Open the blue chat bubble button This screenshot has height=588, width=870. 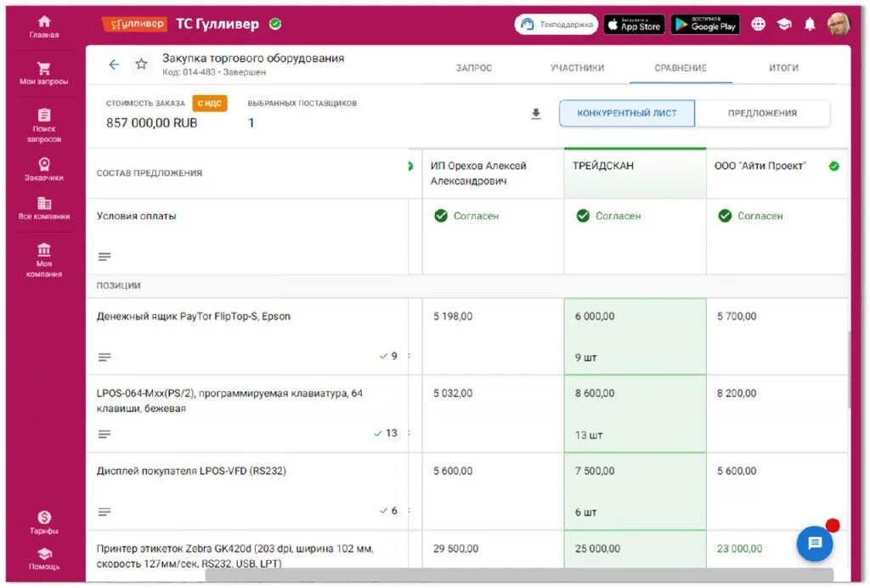pyautogui.click(x=814, y=543)
